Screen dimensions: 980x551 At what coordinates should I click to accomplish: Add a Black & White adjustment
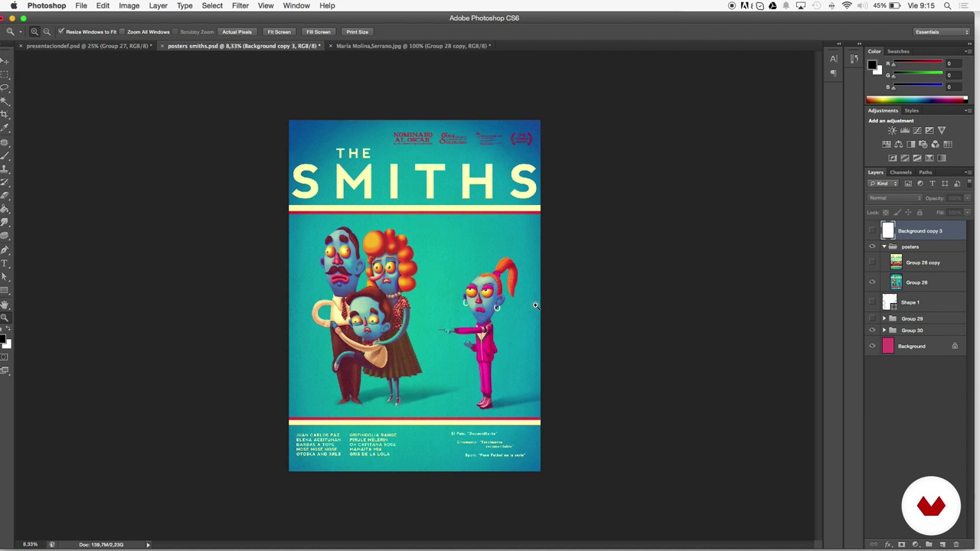[x=911, y=144]
